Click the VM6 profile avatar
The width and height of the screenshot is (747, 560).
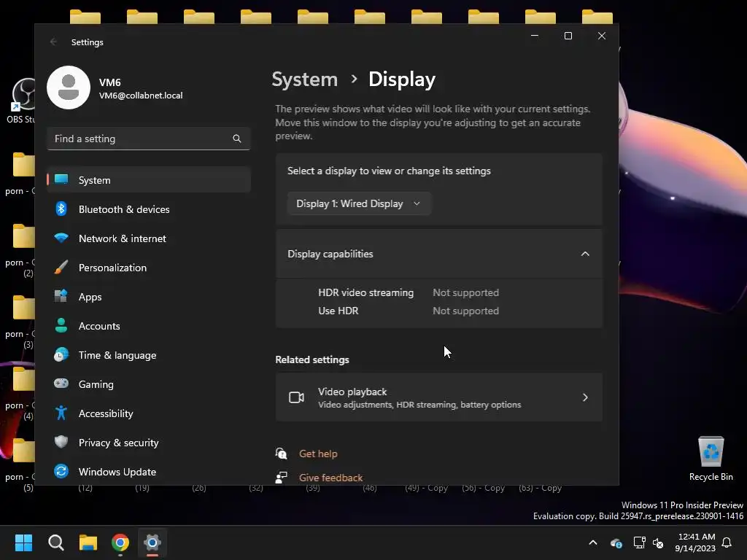69,87
